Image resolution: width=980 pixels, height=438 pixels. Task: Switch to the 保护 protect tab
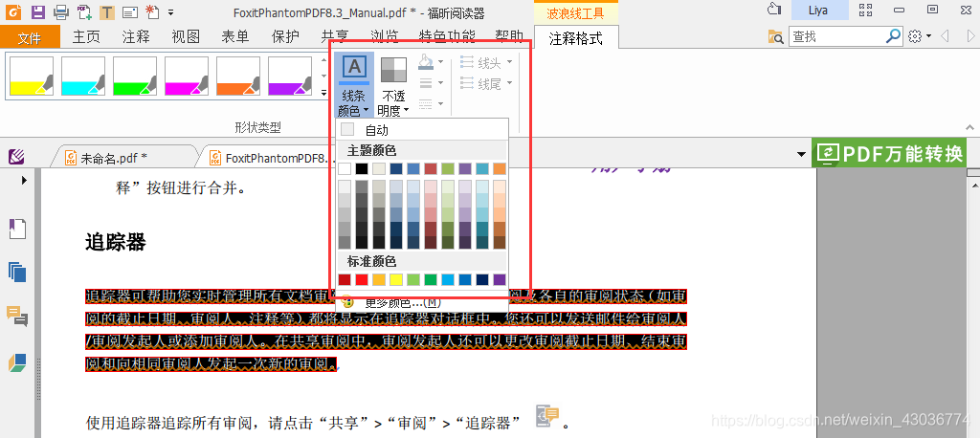(x=285, y=37)
